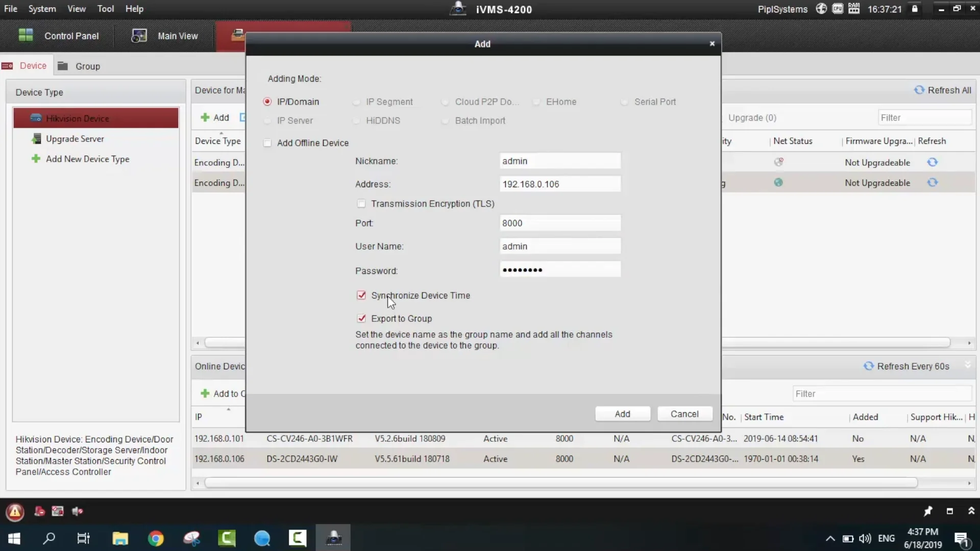This screenshot has width=980, height=551.
Task: Click the Password input field
Action: pos(560,269)
